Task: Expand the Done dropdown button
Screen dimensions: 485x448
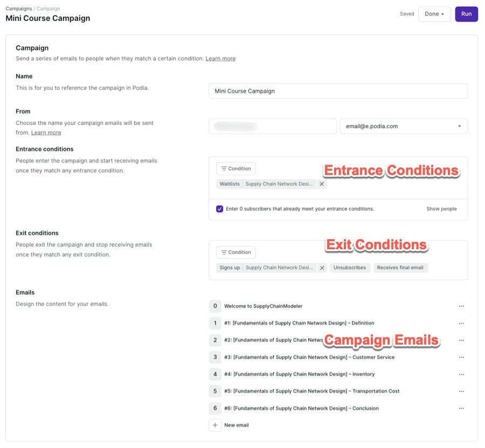Action: pos(434,14)
